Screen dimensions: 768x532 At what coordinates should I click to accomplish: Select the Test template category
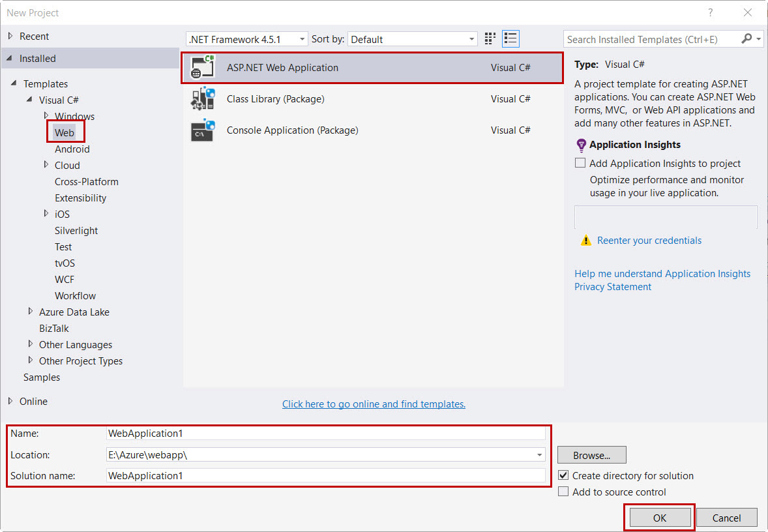pos(63,247)
